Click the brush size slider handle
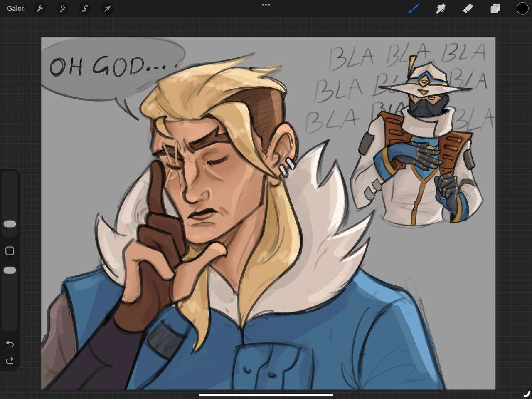The width and height of the screenshot is (532, 399). point(10,224)
